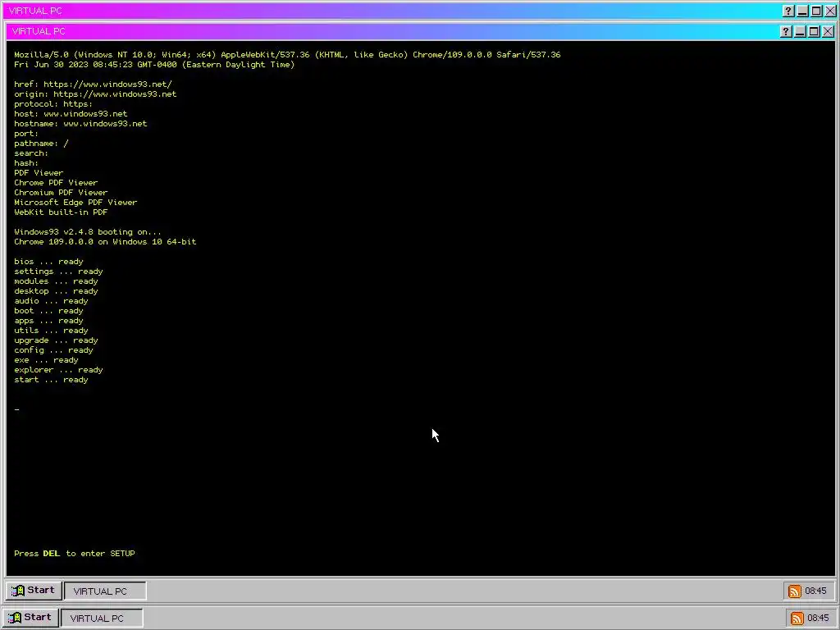Click the 'protocol: https:' line

pos(53,104)
